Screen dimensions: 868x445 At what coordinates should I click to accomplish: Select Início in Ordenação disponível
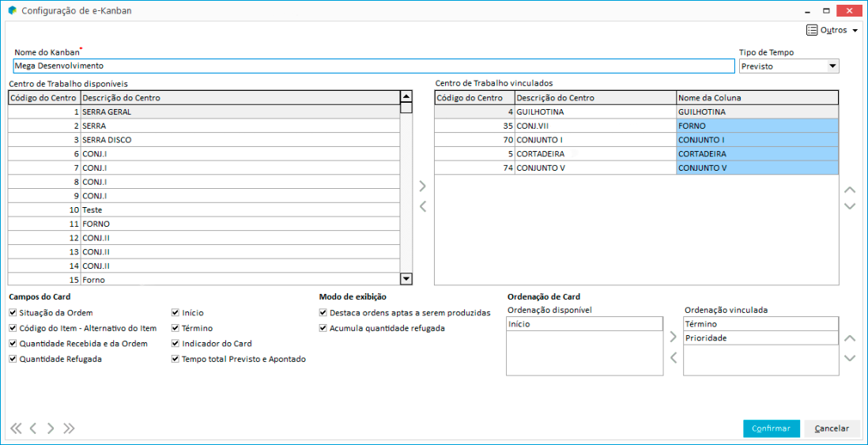pyautogui.click(x=584, y=324)
